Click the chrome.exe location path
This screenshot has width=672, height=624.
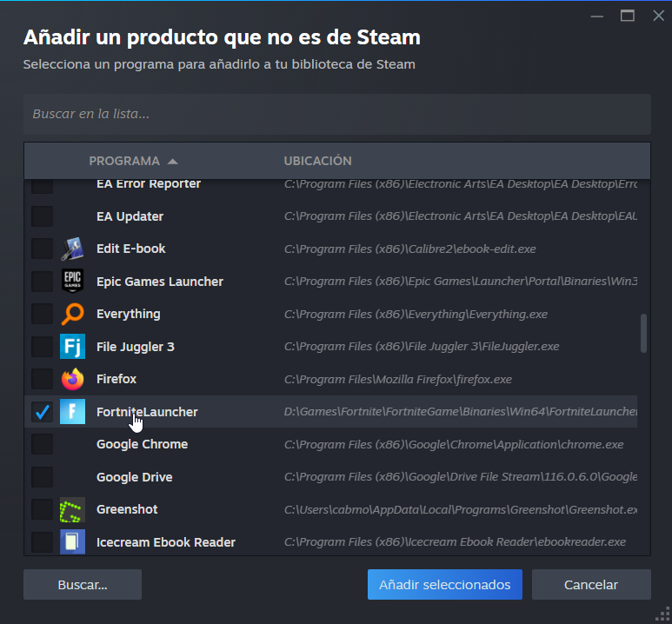point(454,444)
